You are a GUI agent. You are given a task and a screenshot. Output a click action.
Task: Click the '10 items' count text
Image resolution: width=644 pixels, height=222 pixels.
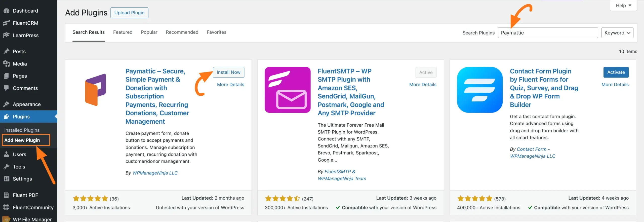[x=628, y=51]
